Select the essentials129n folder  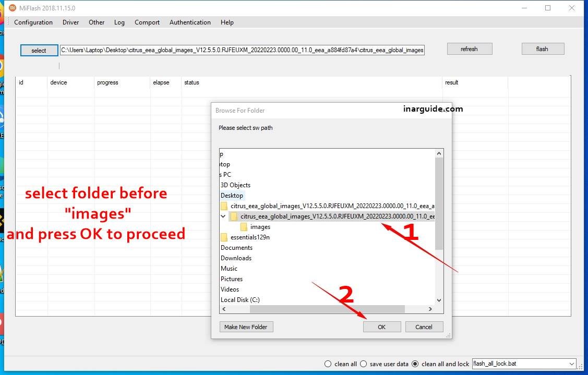pyautogui.click(x=250, y=237)
